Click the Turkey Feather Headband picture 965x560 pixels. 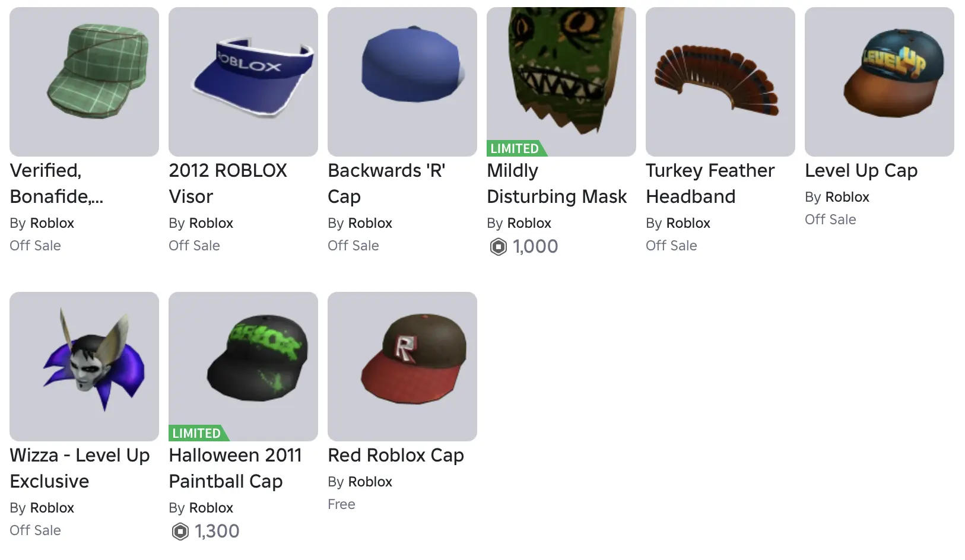pyautogui.click(x=720, y=82)
